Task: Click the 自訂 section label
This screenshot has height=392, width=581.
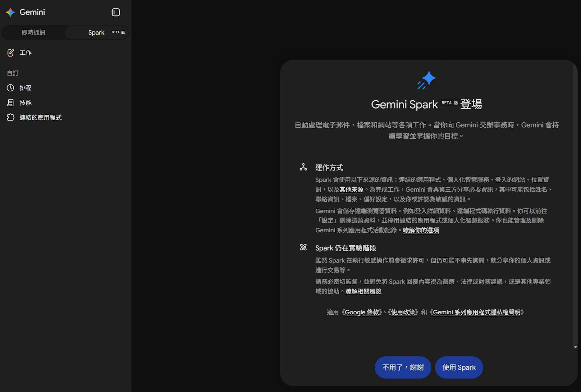Action: click(x=13, y=73)
